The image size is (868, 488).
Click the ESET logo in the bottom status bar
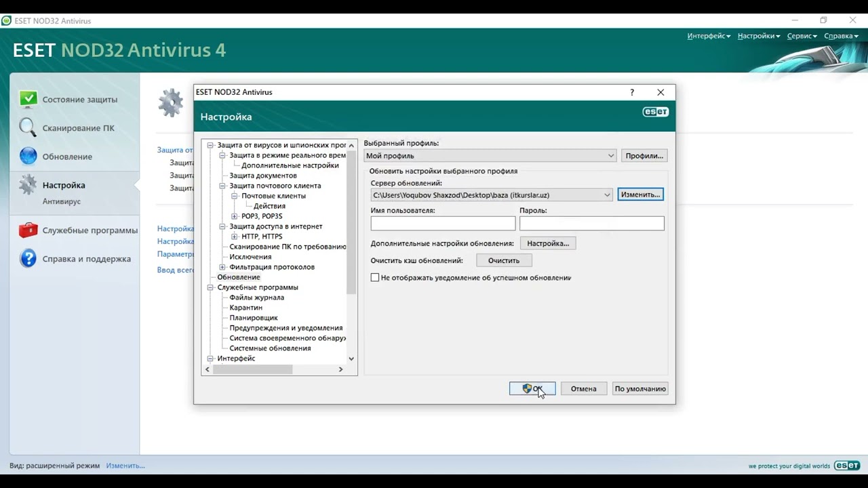[x=847, y=466]
